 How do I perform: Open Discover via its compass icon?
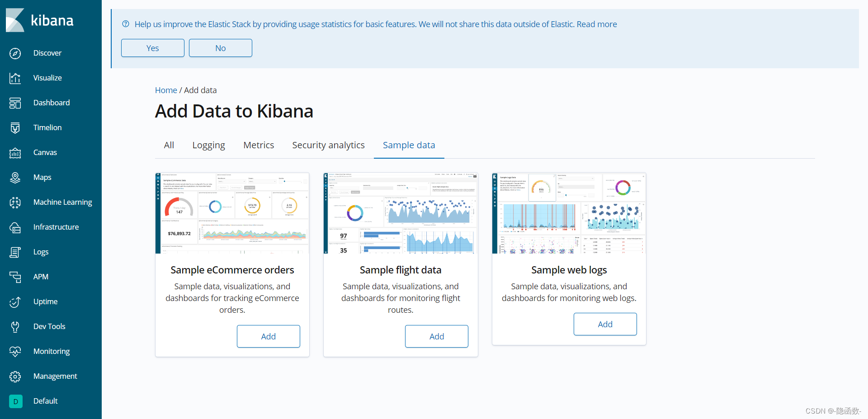click(15, 53)
